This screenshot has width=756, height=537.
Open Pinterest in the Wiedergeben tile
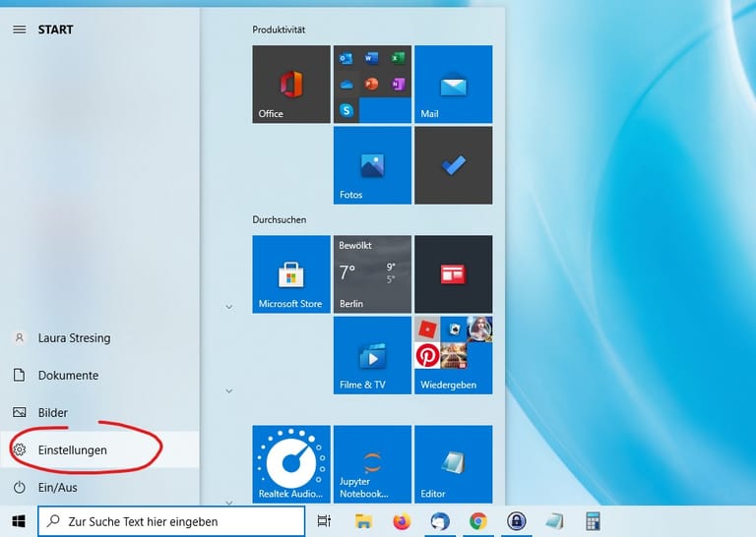point(427,355)
